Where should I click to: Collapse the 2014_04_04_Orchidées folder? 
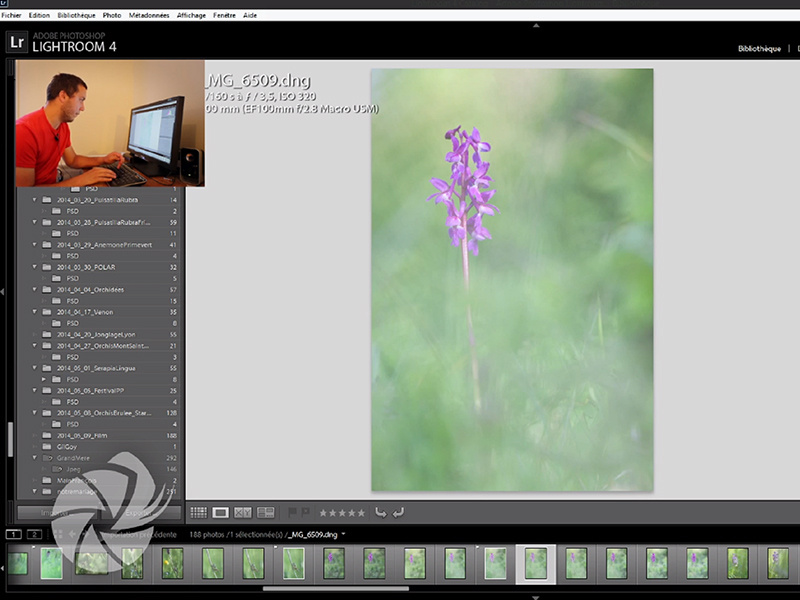click(x=35, y=289)
